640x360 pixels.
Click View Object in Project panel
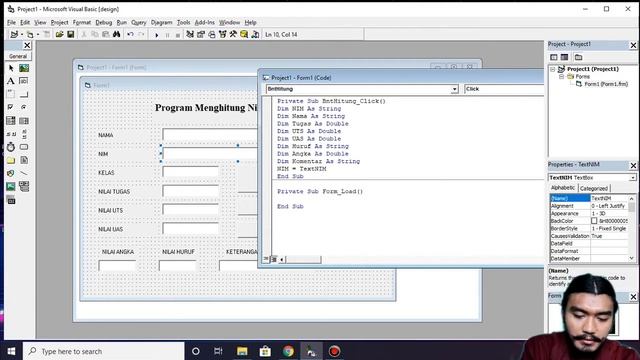click(x=564, y=57)
